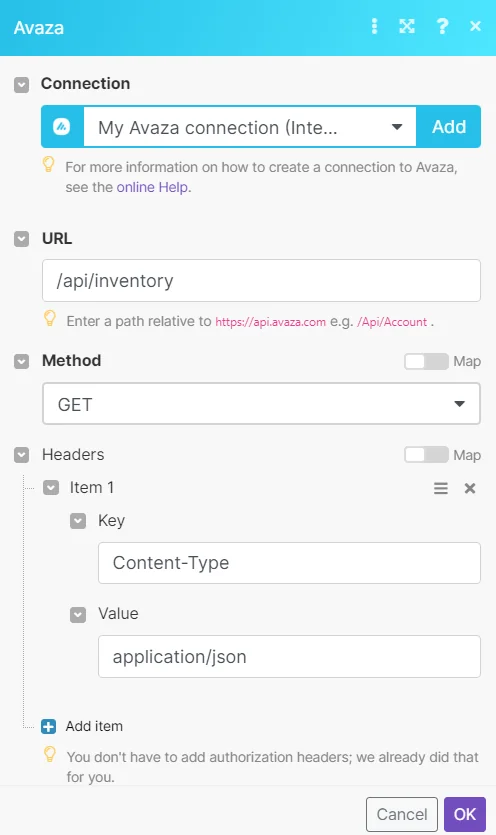Toggle the Map switch for Headers

[x=426, y=455]
